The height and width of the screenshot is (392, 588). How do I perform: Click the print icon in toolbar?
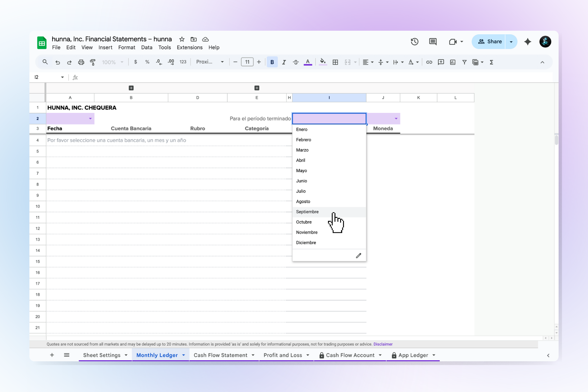[81, 62]
